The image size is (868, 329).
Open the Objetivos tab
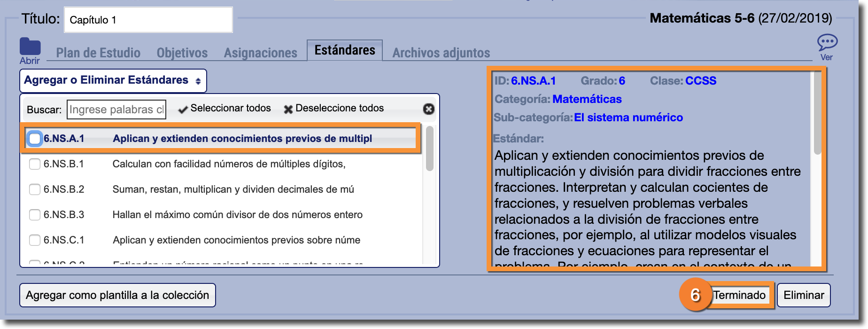pos(182,53)
